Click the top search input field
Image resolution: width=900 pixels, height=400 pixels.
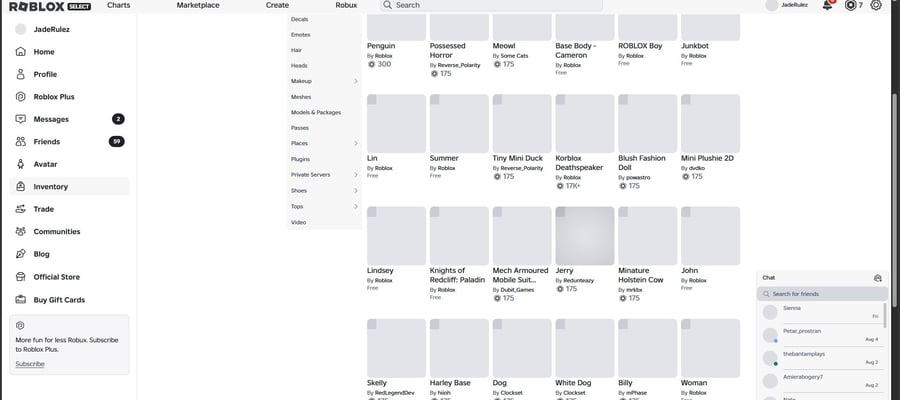coord(491,5)
